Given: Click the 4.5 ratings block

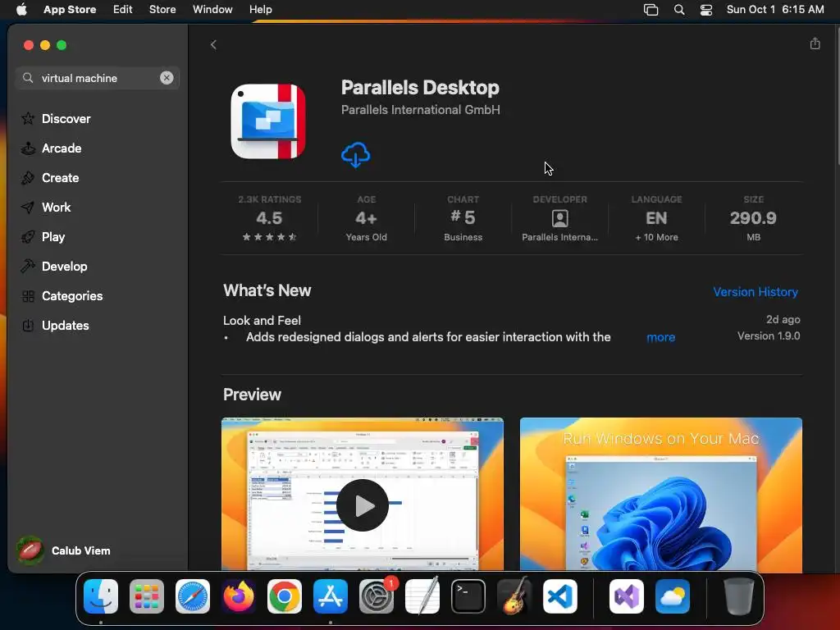Looking at the screenshot, I should click(x=269, y=219).
